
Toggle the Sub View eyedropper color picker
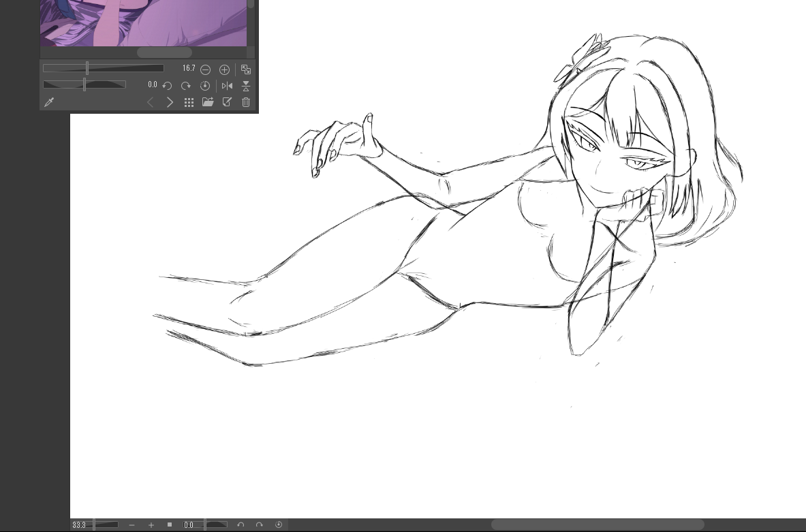click(x=49, y=102)
